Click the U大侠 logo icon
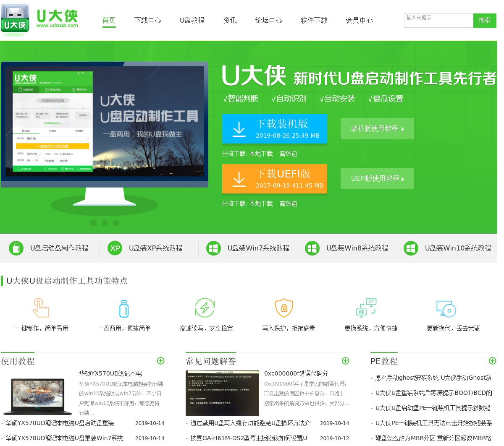The image size is (504, 446). tap(15, 18)
